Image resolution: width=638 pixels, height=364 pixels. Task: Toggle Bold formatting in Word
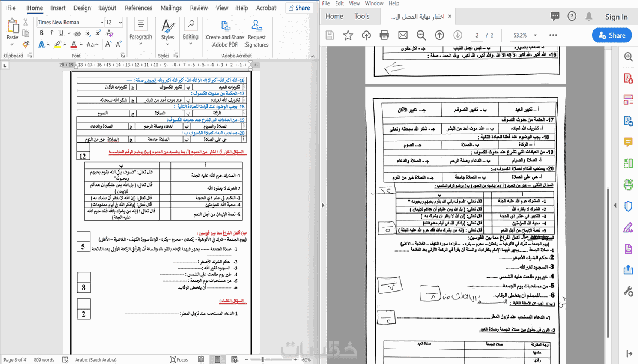[x=41, y=33]
